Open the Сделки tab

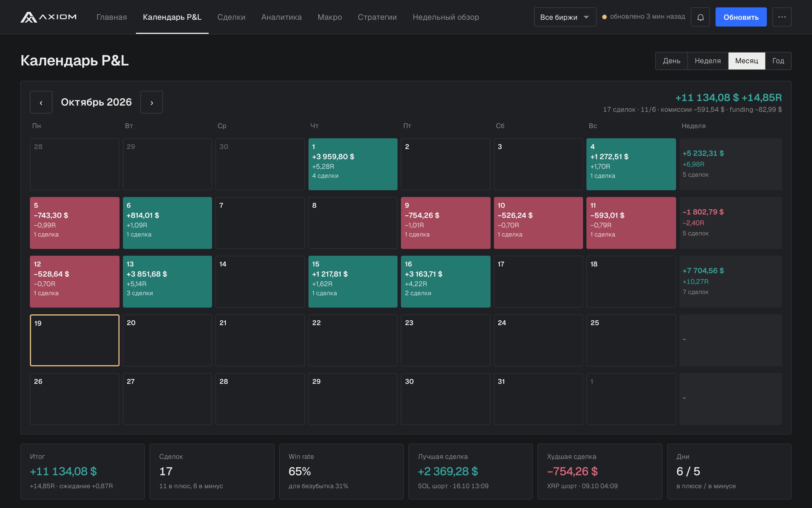(x=231, y=17)
